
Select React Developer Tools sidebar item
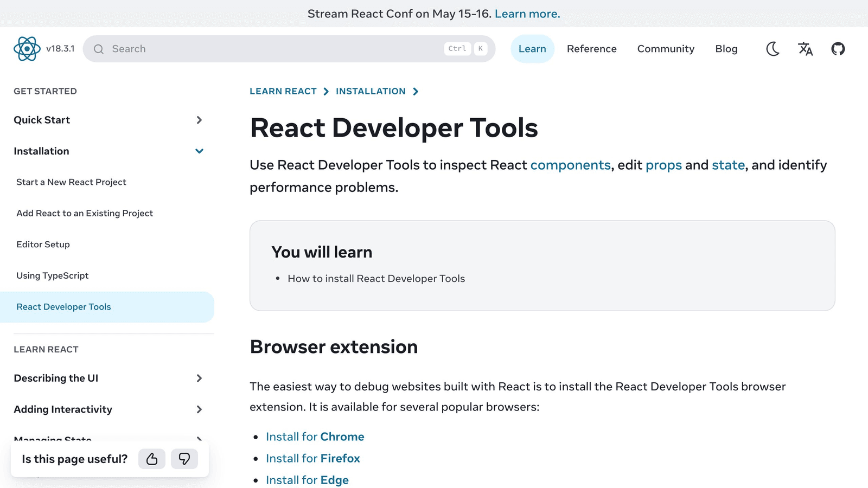coord(107,307)
